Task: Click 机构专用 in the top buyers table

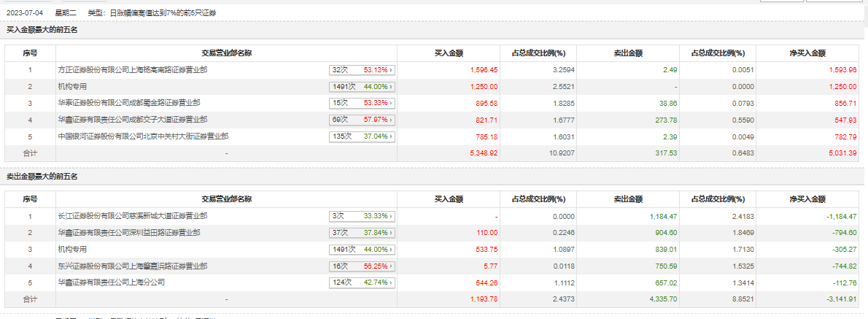Action: pyautogui.click(x=72, y=87)
